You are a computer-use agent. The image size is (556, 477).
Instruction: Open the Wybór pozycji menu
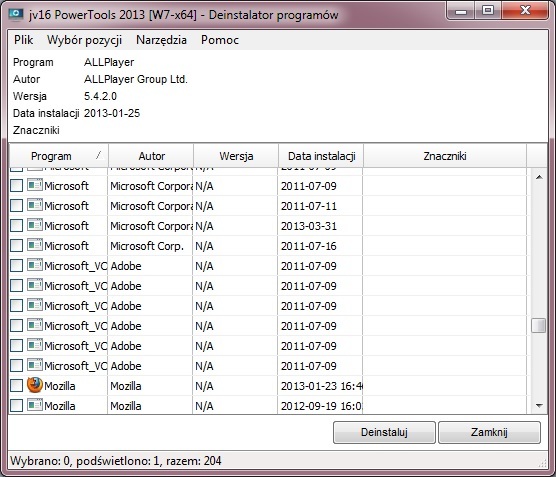[x=84, y=40]
